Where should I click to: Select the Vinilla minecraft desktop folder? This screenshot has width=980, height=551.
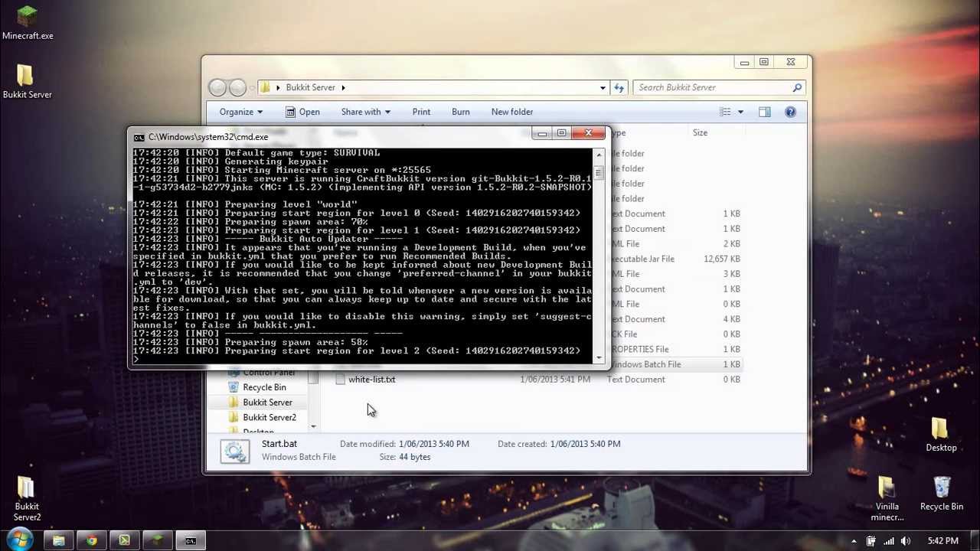887,499
